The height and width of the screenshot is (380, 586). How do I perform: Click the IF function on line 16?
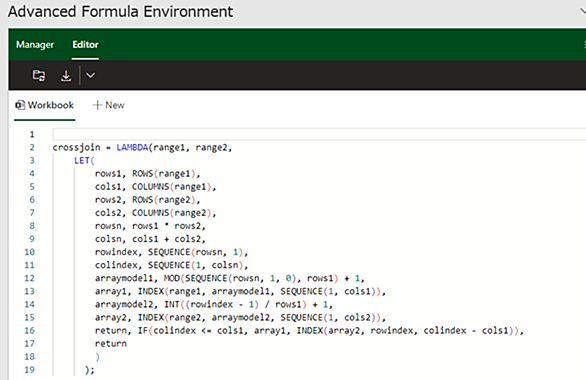(143, 331)
